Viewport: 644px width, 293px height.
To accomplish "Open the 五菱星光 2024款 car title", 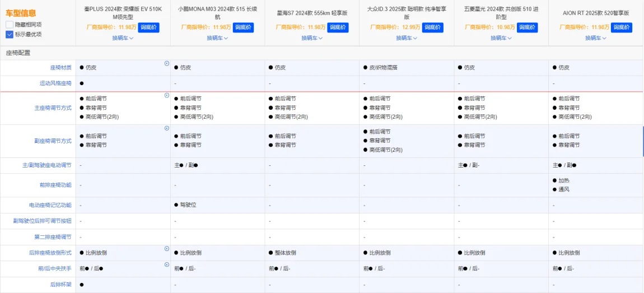I will 501,13.
